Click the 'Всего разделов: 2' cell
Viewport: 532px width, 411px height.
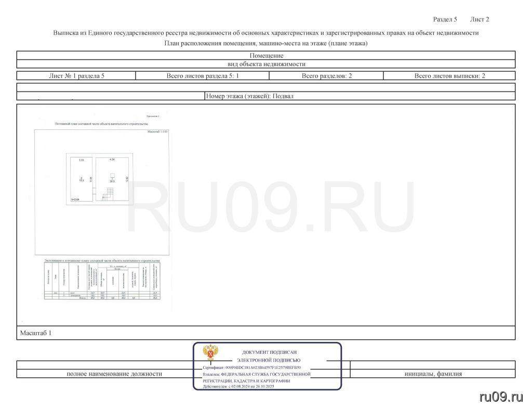[x=326, y=76]
